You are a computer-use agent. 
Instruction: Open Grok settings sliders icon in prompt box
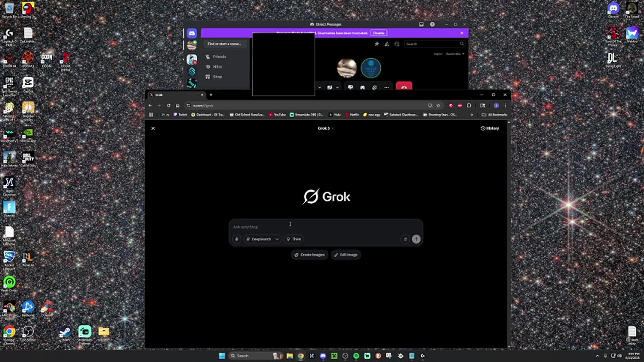tap(405, 239)
